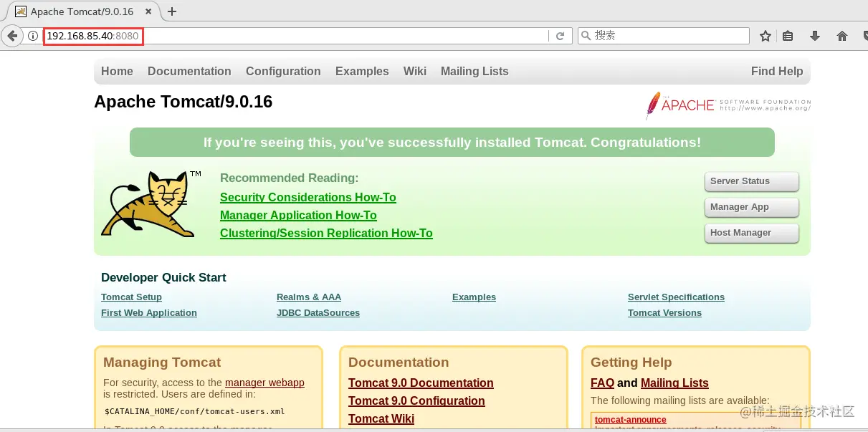868x432 pixels.
Task: Open the FAQ link under Getting Help
Action: (602, 383)
